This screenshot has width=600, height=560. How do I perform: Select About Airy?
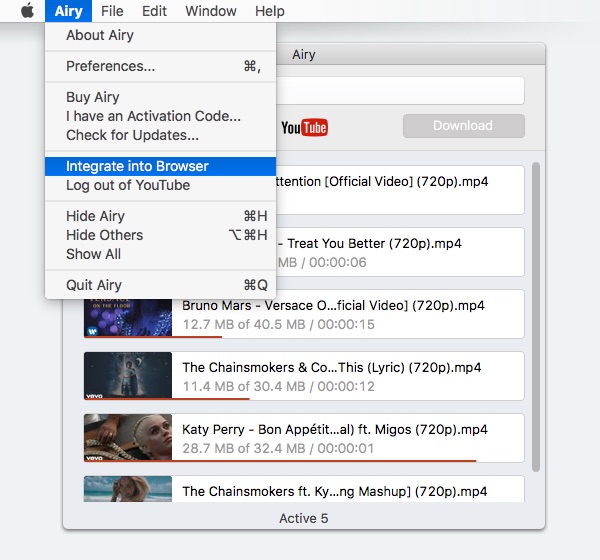pyautogui.click(x=160, y=35)
